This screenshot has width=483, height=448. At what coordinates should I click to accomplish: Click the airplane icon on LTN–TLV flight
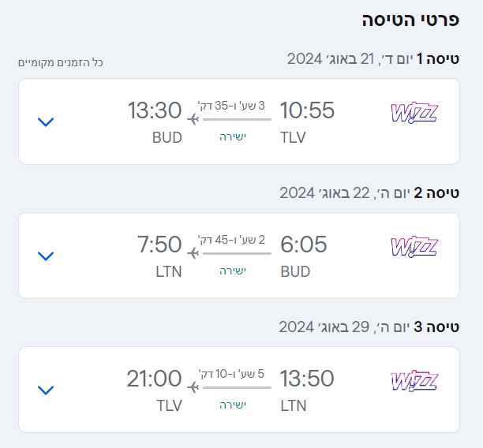[193, 388]
